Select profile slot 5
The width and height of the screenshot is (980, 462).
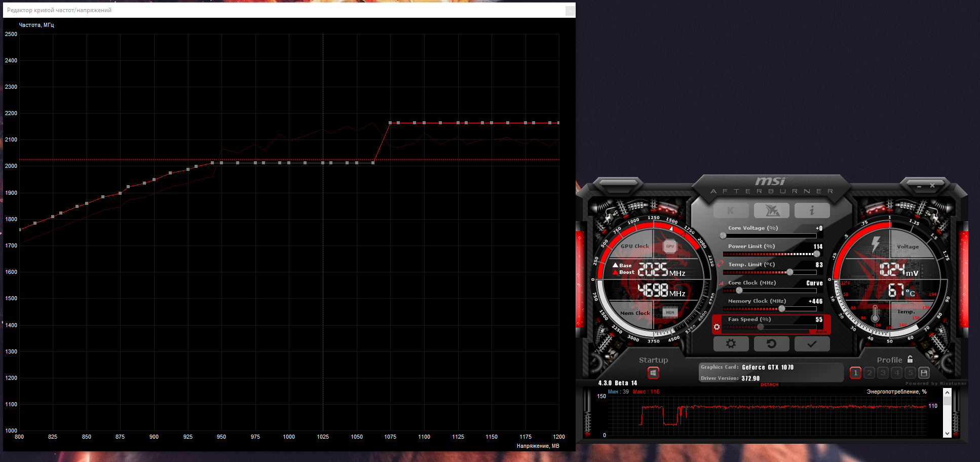pos(910,373)
